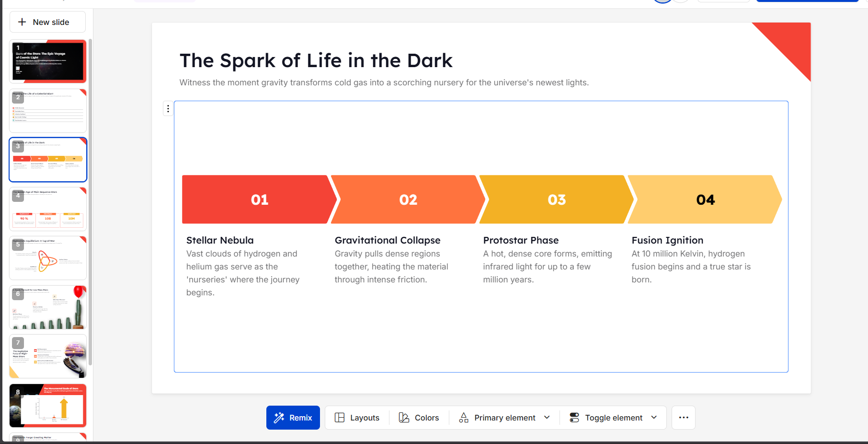The image size is (868, 444).
Task: Click the vertical drag handle on the diagram block
Action: [168, 108]
